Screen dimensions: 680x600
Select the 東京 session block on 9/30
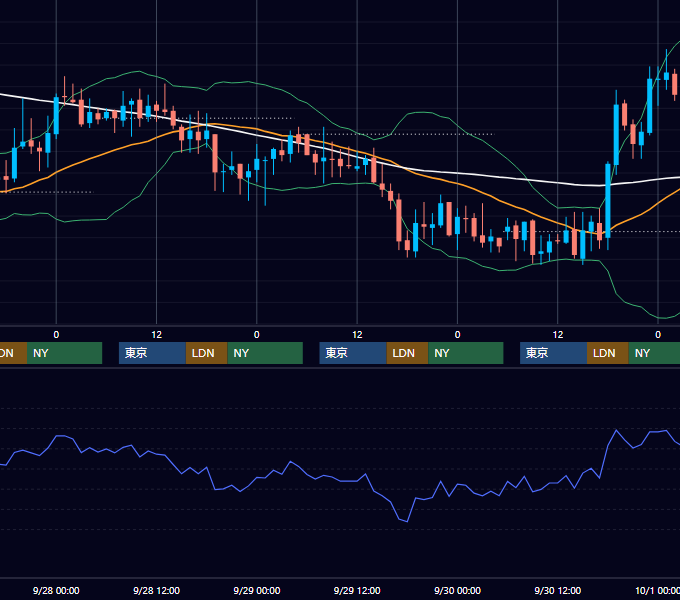point(553,353)
